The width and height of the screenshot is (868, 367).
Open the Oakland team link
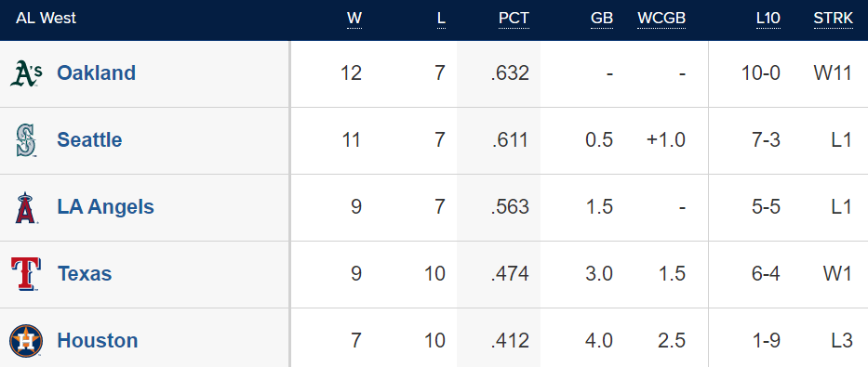pos(97,73)
